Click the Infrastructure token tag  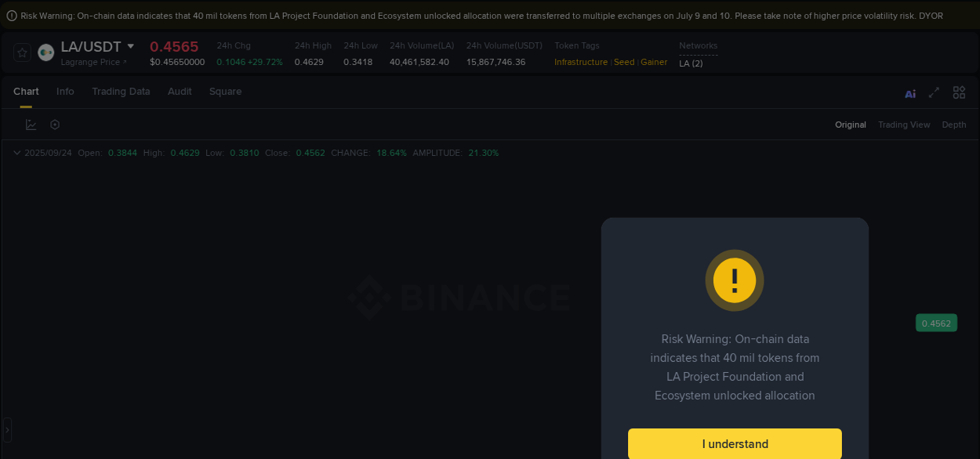pyautogui.click(x=580, y=62)
